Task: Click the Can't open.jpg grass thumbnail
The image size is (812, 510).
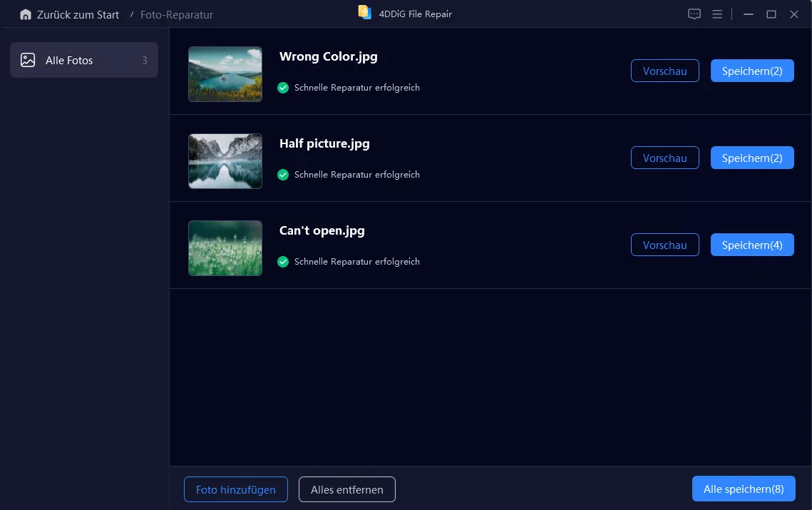Action: pos(225,248)
